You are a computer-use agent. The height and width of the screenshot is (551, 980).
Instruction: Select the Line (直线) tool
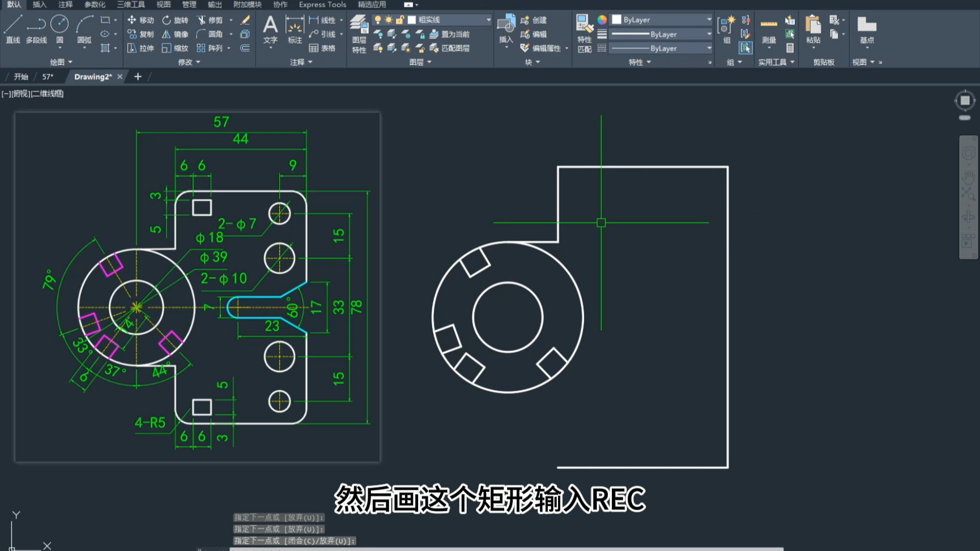coord(13,29)
